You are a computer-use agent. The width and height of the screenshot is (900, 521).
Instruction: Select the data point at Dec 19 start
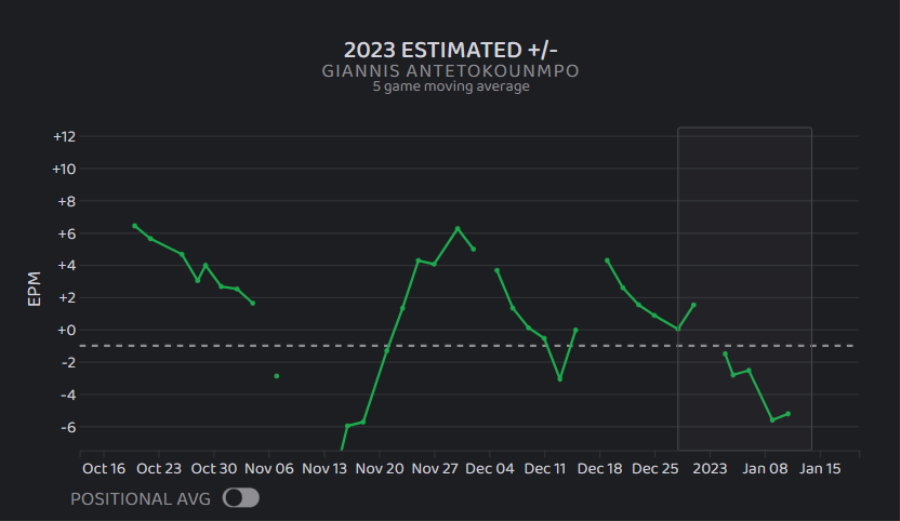tap(607, 260)
